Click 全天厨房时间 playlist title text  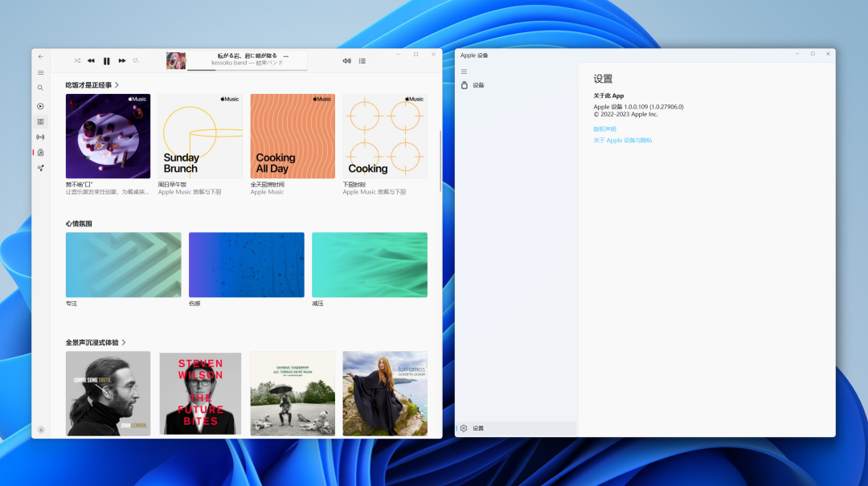tap(268, 185)
